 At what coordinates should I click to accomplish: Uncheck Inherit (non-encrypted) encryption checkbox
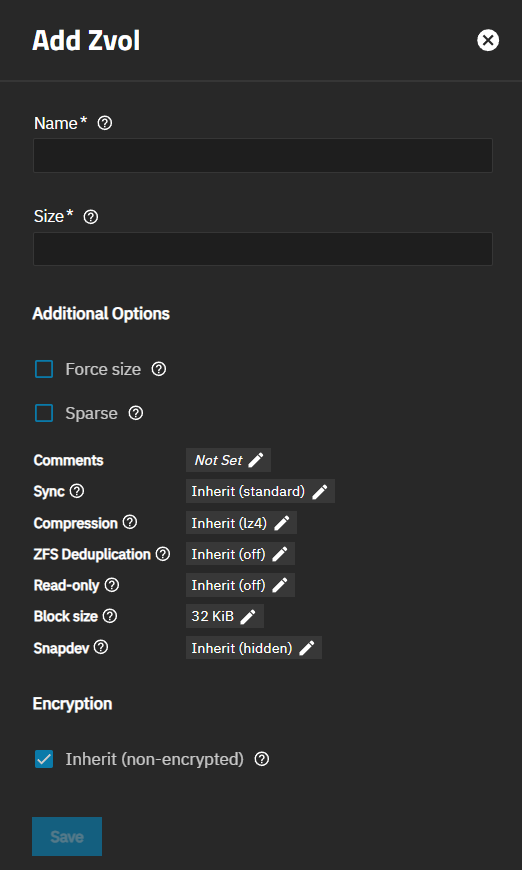tap(44, 759)
